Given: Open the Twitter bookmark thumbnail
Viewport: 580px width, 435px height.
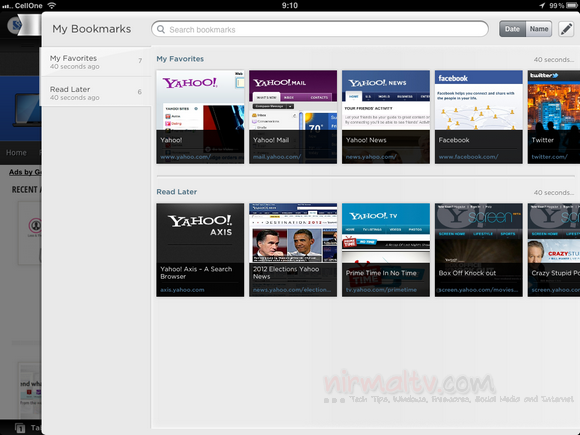Looking at the screenshot, I should click(x=554, y=117).
